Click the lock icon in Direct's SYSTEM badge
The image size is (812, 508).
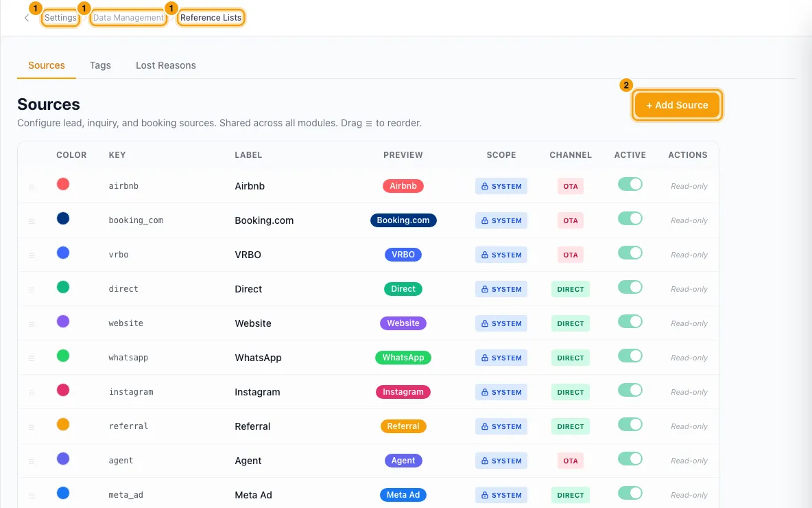(x=485, y=289)
